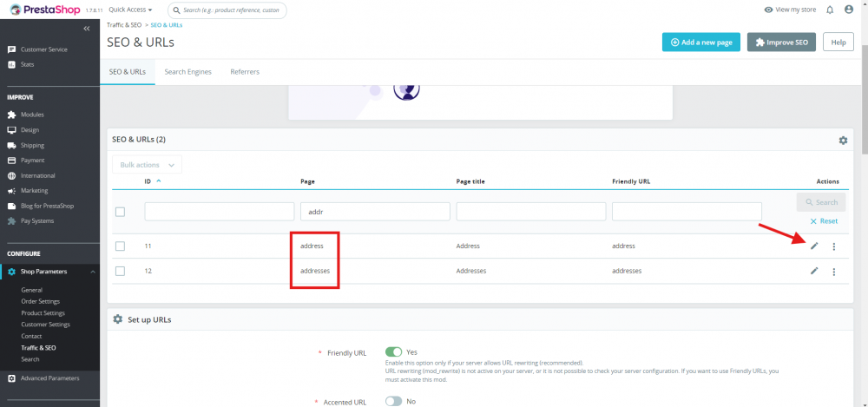Sort by Page column header
The height and width of the screenshot is (407, 868).
(308, 181)
